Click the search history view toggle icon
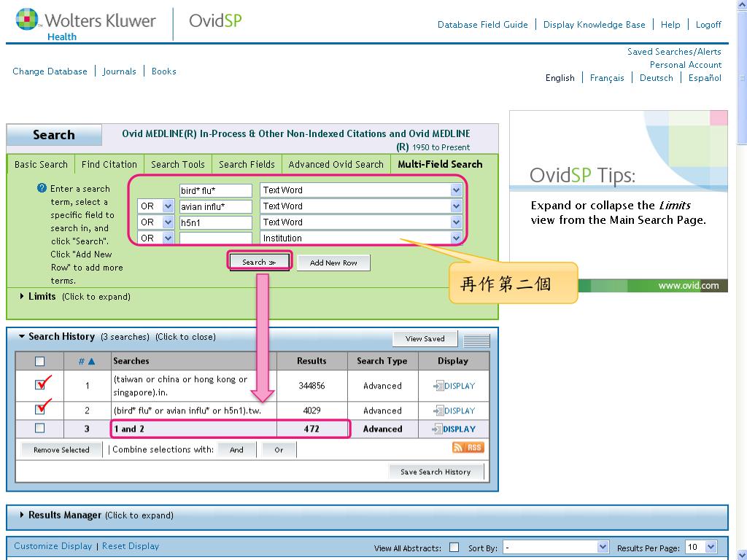This screenshot has height=560, width=747. tap(476, 340)
